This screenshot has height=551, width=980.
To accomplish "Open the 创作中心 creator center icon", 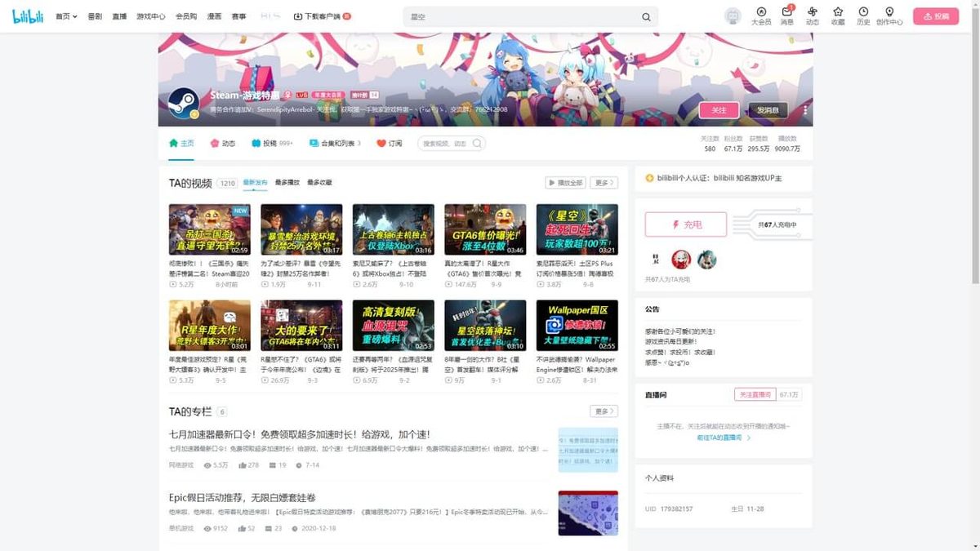I will point(889,16).
